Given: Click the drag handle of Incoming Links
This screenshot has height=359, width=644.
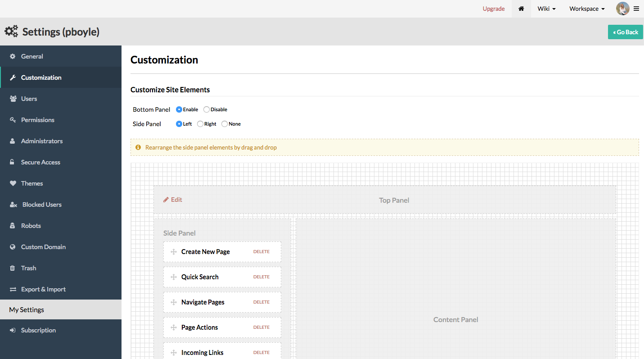Looking at the screenshot, I should point(173,353).
